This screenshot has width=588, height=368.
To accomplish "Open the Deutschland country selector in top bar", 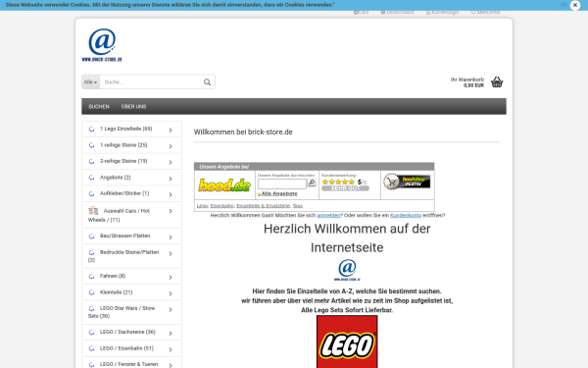I will point(397,13).
